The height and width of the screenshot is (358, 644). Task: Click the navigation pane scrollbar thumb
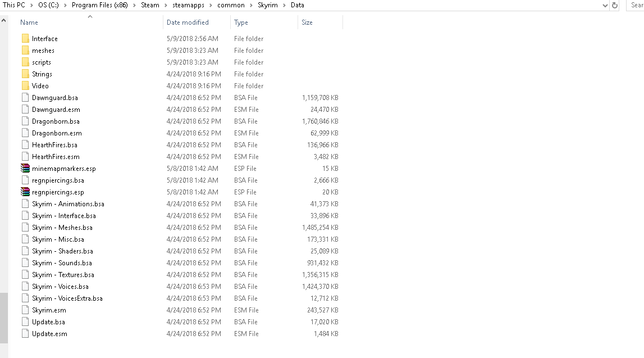tap(4, 318)
